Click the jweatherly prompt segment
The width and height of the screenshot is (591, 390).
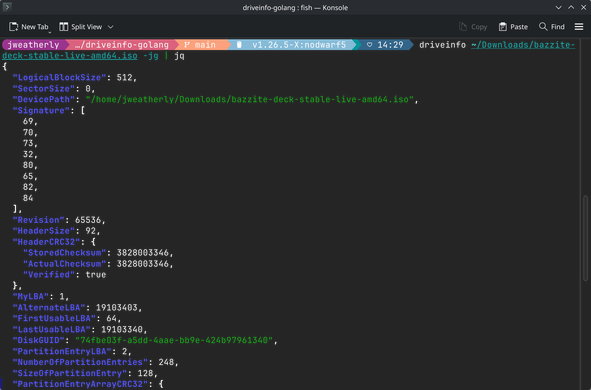tap(33, 45)
